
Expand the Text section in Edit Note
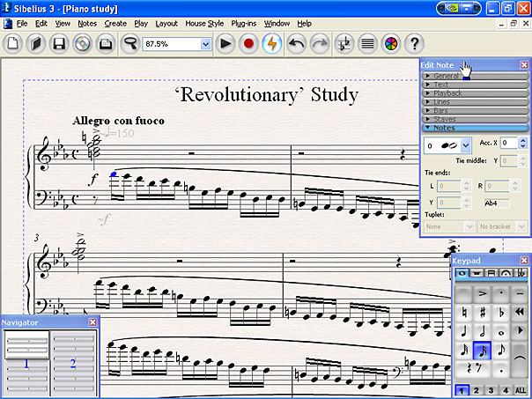(475, 85)
